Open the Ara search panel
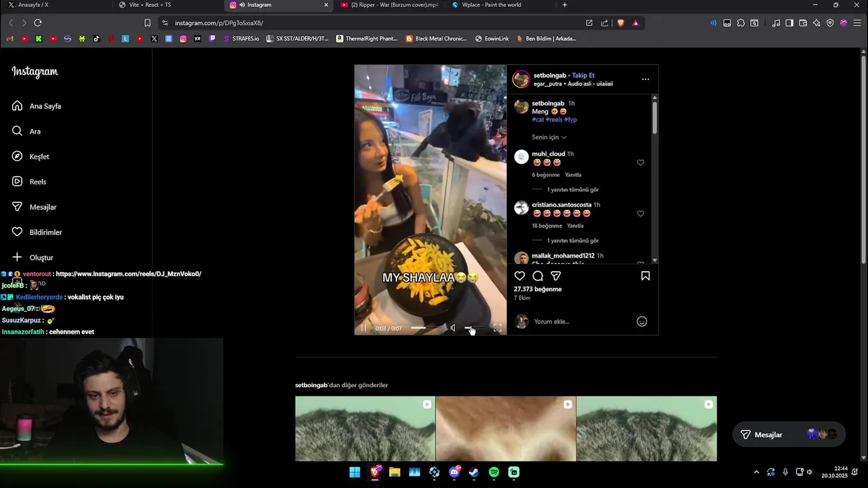Screen dimensions: 868x488 click(x=26, y=131)
